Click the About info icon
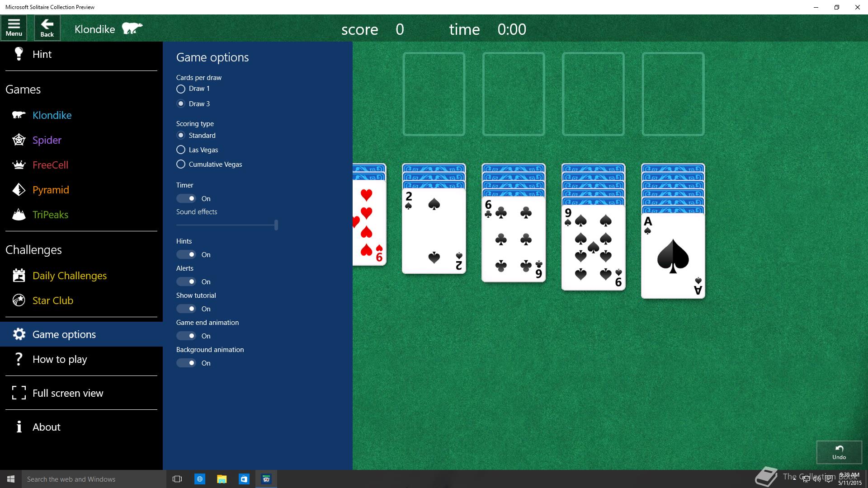The width and height of the screenshot is (868, 488). 19,427
